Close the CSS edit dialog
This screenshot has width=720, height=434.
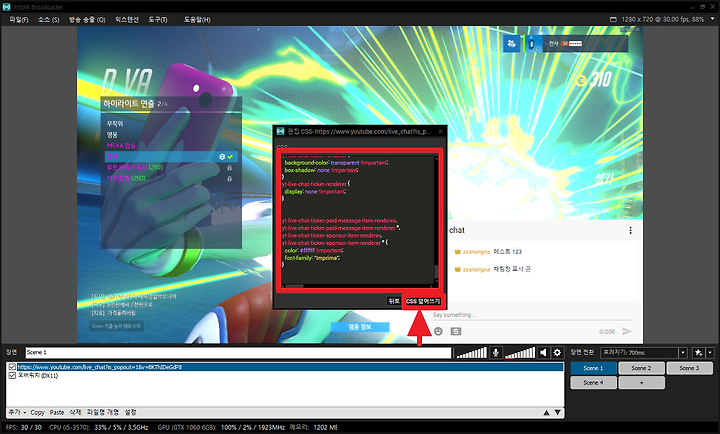(440, 131)
